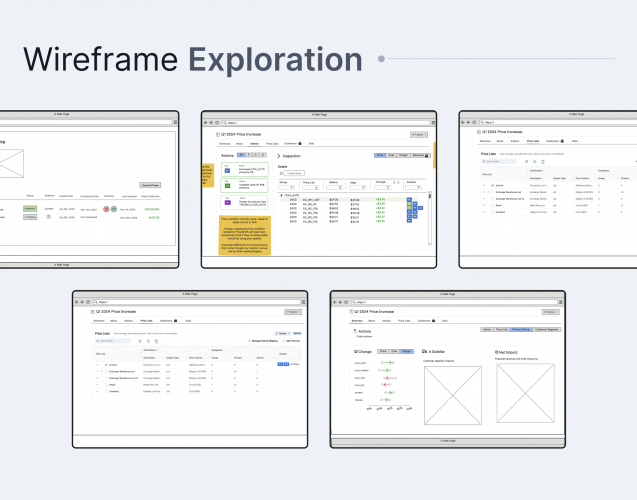Screen dimensions: 637x500
Task: Select All filter in Actions list
Action: coord(241,155)
